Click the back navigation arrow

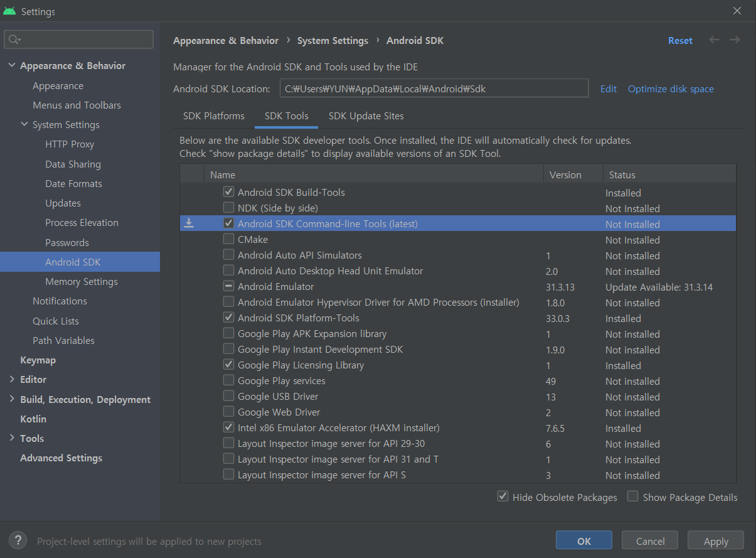point(714,40)
